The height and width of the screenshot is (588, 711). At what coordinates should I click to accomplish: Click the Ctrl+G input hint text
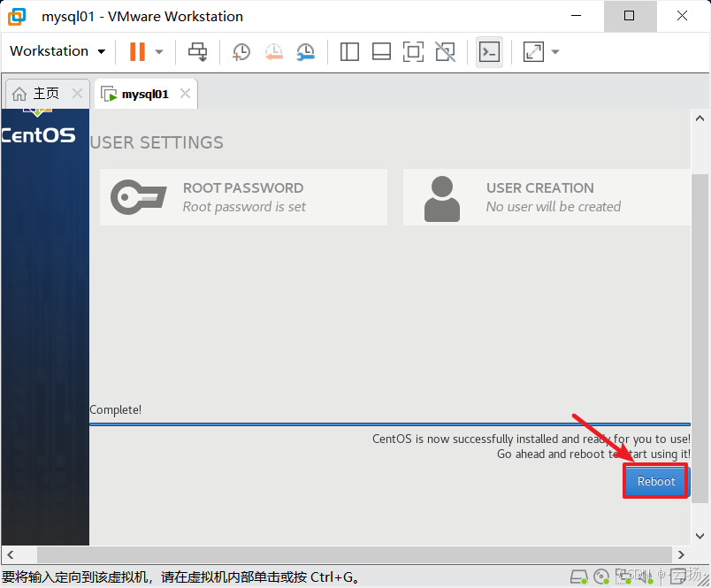point(181,577)
